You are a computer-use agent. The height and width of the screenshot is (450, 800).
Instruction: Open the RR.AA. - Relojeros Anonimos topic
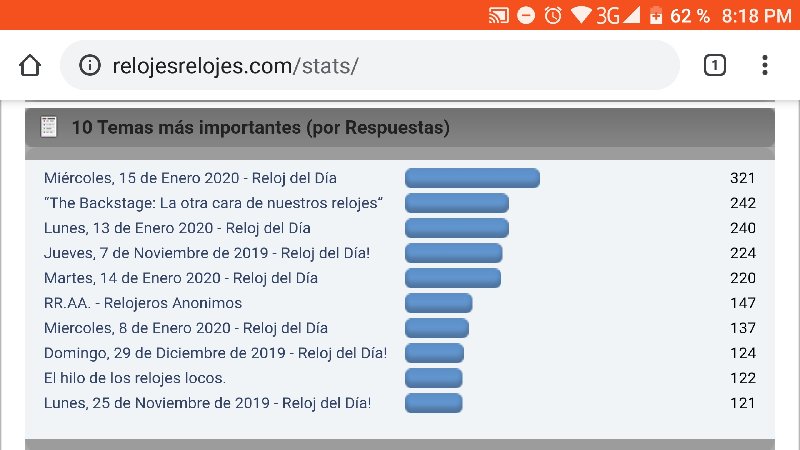(x=143, y=303)
